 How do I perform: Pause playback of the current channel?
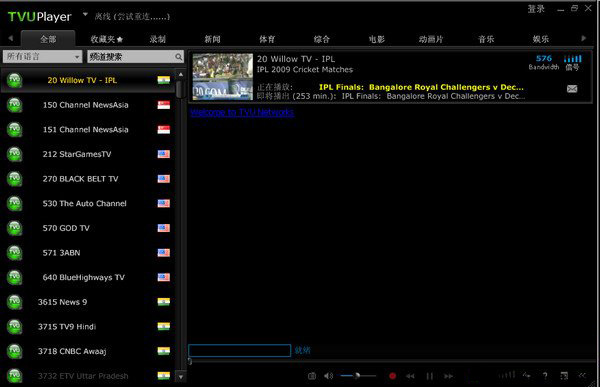[x=430, y=376]
